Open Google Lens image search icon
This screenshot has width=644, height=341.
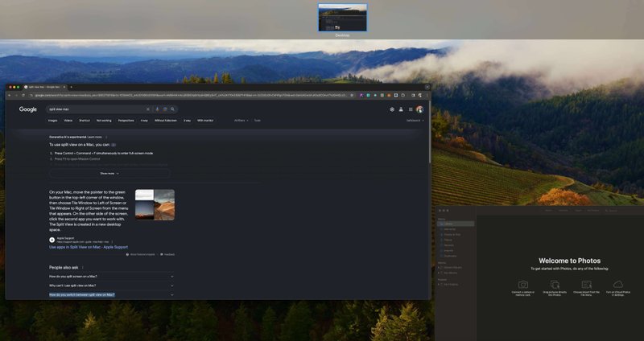pyautogui.click(x=165, y=109)
